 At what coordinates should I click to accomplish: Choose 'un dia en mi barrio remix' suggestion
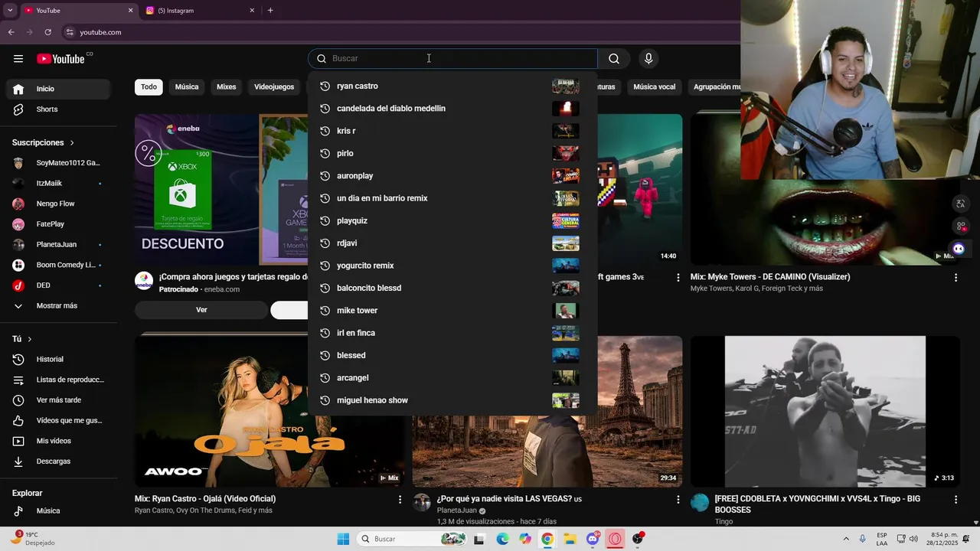(452, 198)
